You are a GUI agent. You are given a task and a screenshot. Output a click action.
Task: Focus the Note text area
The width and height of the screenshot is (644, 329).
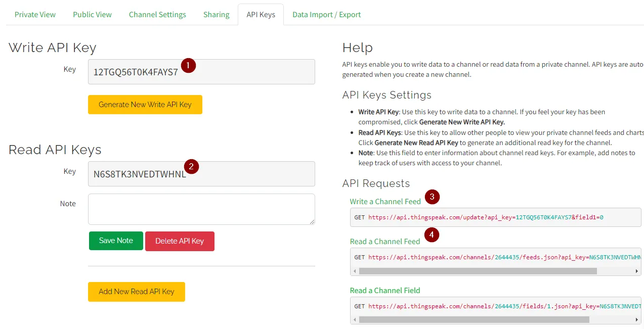(201, 209)
